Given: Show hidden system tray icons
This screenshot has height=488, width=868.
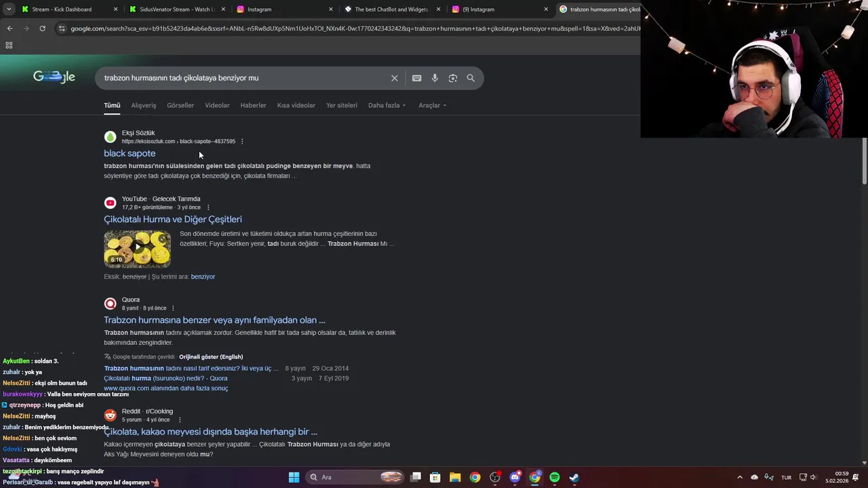Looking at the screenshot, I should click(x=739, y=477).
